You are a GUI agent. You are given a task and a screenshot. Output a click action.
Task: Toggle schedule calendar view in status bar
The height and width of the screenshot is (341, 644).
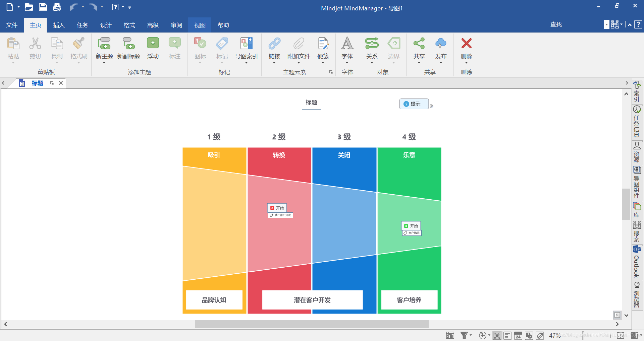pyautogui.click(x=518, y=335)
